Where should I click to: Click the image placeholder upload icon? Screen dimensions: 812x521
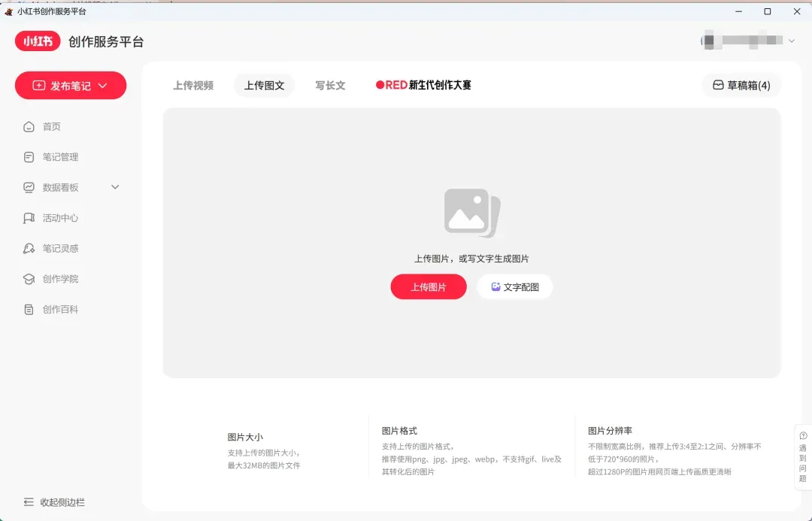[x=472, y=212]
